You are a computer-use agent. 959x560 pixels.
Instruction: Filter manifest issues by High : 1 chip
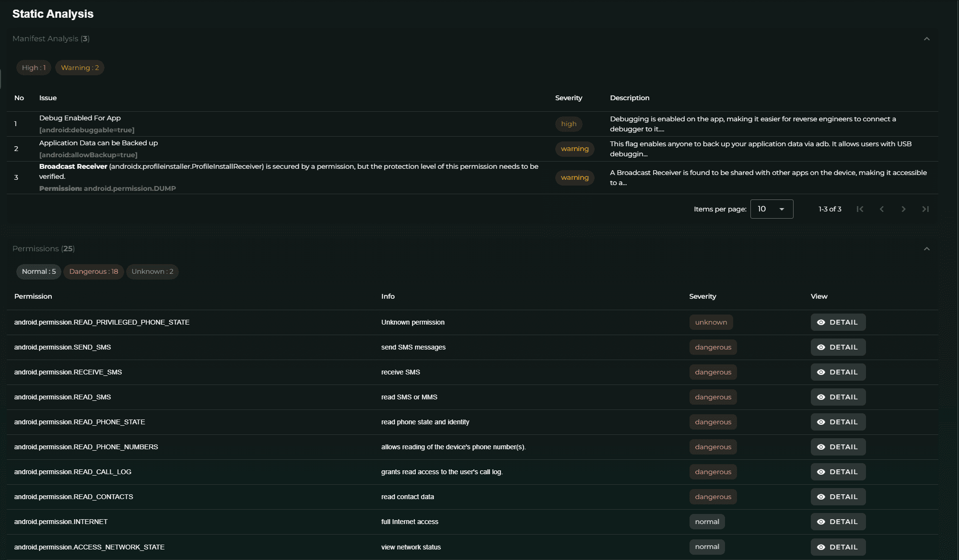point(34,68)
